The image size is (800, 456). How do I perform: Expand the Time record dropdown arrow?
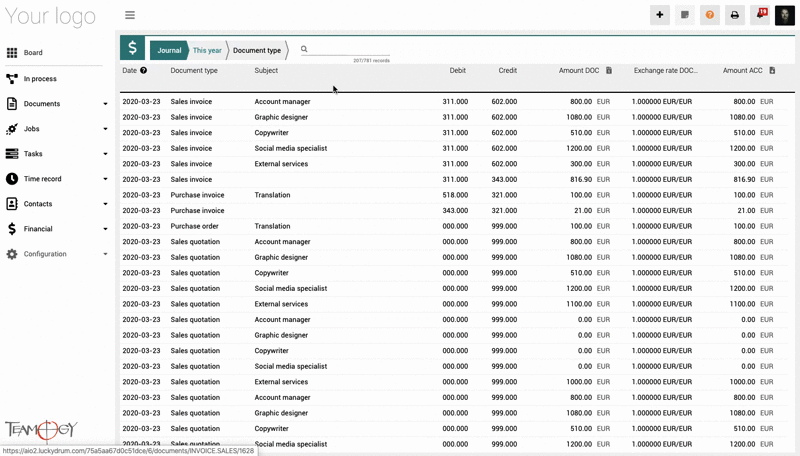(105, 179)
